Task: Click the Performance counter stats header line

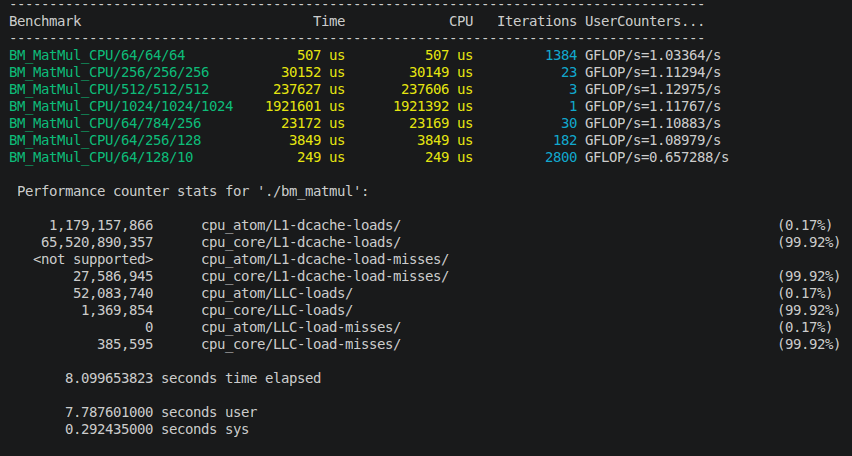Action: tap(193, 191)
